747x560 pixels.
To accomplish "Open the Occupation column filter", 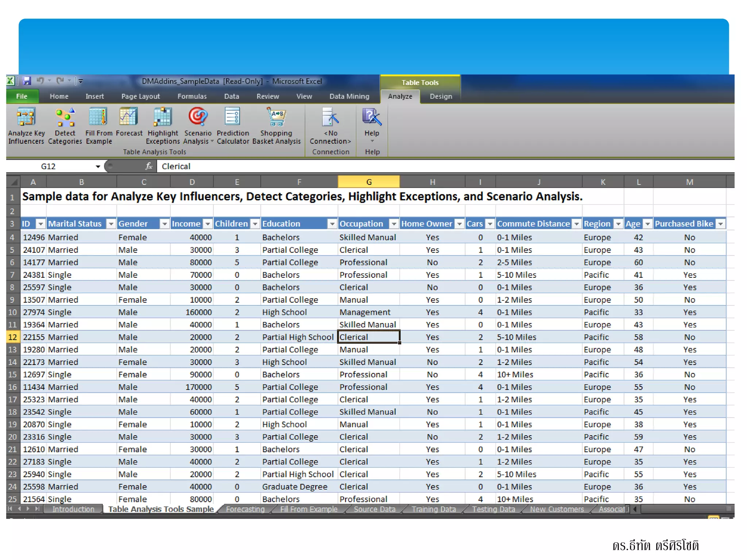I will coord(394,224).
